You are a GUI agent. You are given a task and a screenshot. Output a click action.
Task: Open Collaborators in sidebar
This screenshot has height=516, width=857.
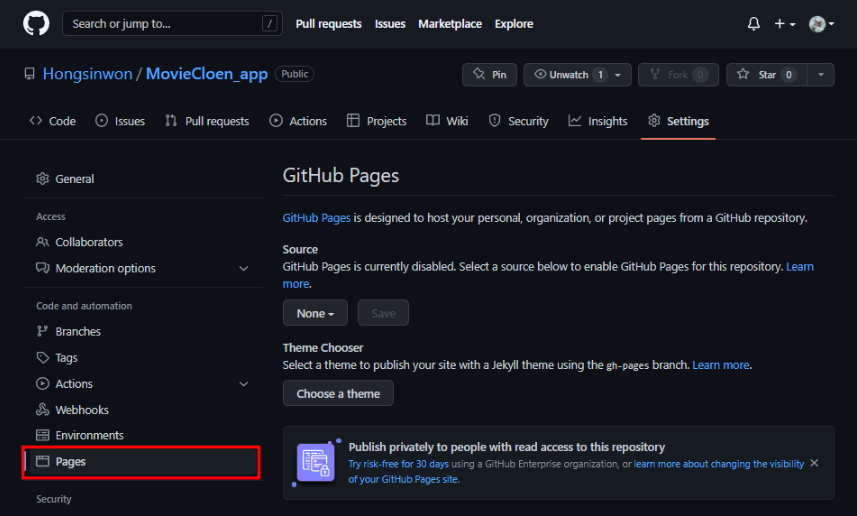coord(142,242)
